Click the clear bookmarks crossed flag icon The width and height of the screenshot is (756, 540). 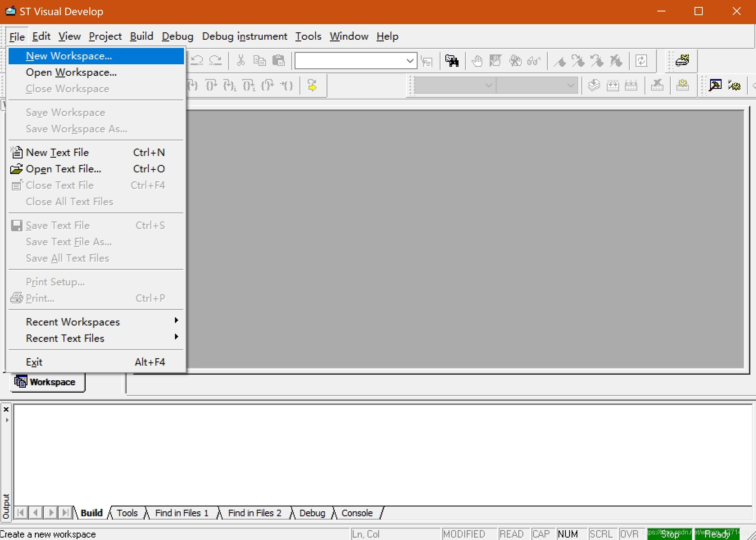tap(616, 61)
